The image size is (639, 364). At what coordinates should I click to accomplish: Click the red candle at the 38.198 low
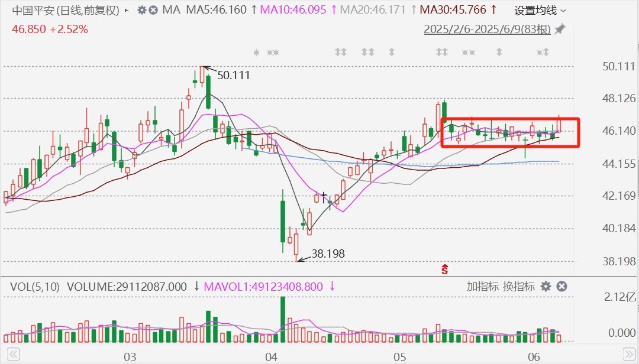296,245
